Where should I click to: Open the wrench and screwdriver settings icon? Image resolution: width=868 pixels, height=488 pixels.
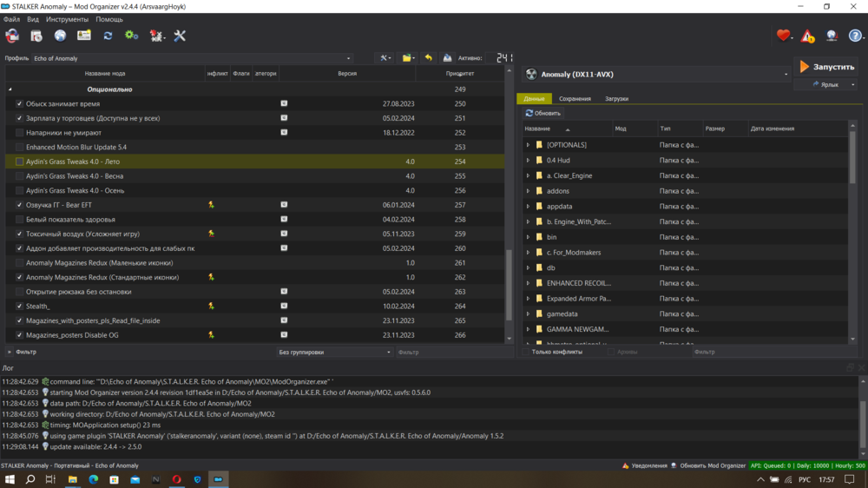click(180, 36)
